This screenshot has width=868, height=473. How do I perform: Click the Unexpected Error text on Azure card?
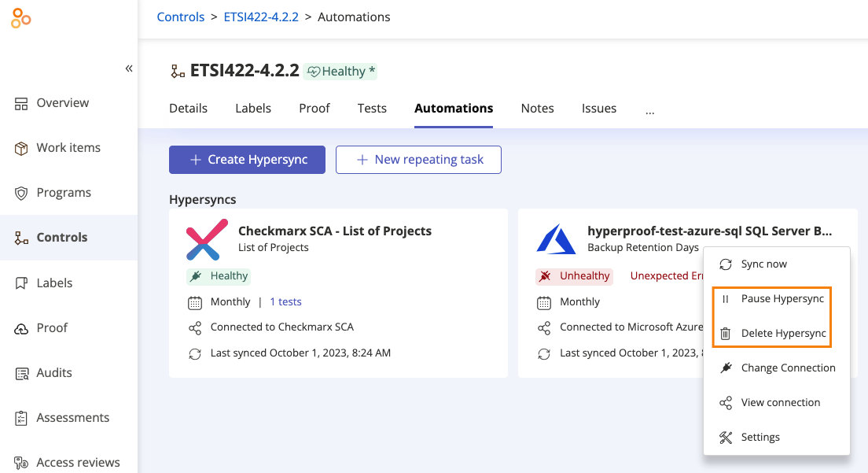click(x=667, y=275)
